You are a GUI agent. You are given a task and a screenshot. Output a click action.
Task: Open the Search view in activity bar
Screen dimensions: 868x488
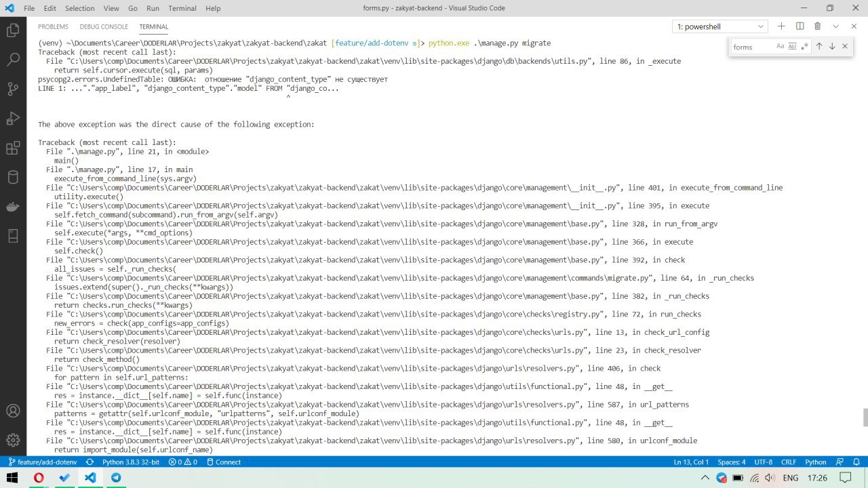[12, 60]
